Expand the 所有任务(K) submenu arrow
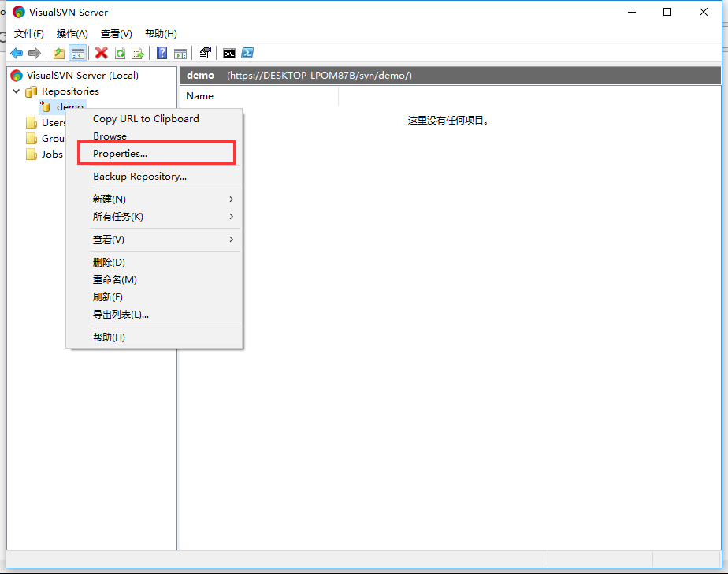 (231, 217)
